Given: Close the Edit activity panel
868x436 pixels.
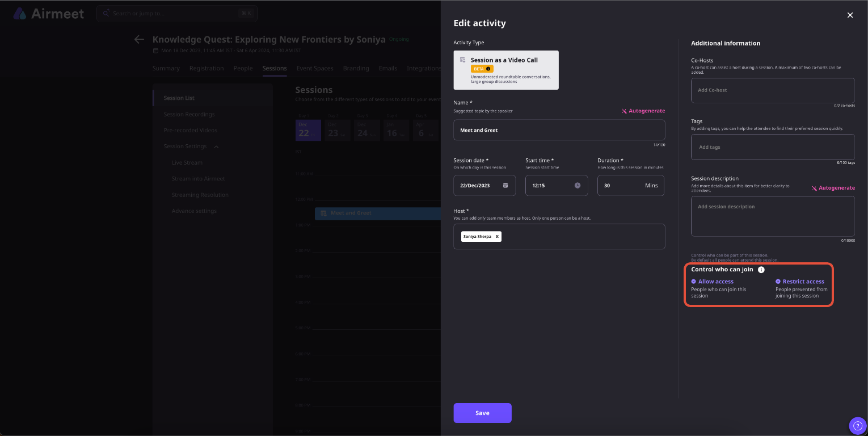Looking at the screenshot, I should tap(850, 15).
